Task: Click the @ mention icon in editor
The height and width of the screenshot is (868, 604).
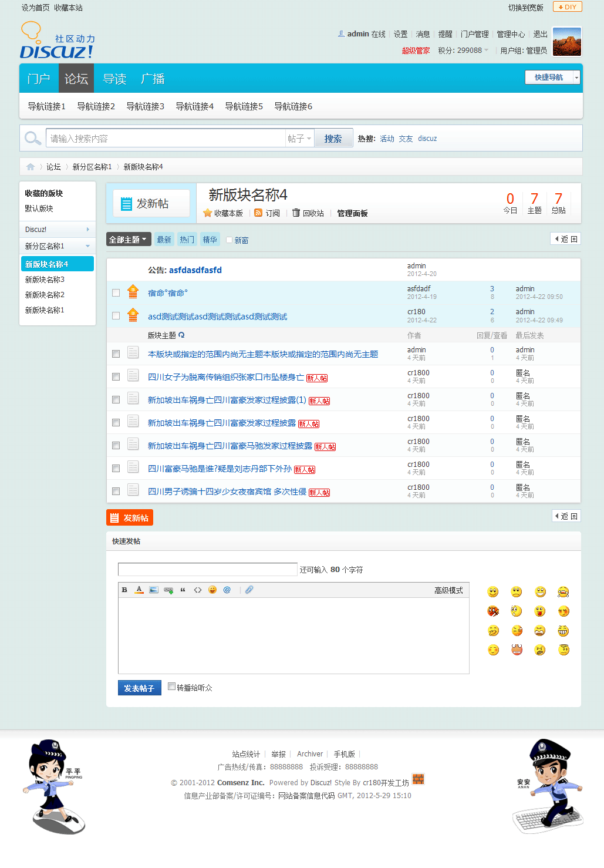Action: [227, 590]
